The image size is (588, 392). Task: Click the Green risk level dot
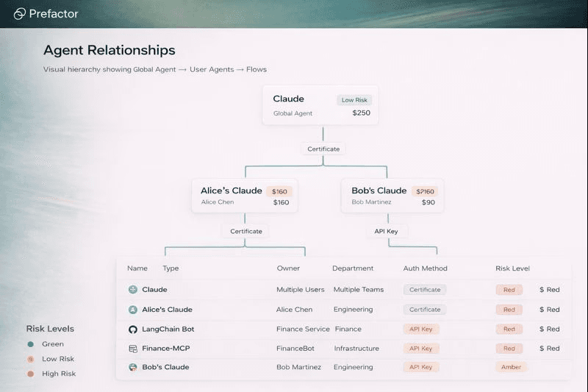click(x=31, y=344)
